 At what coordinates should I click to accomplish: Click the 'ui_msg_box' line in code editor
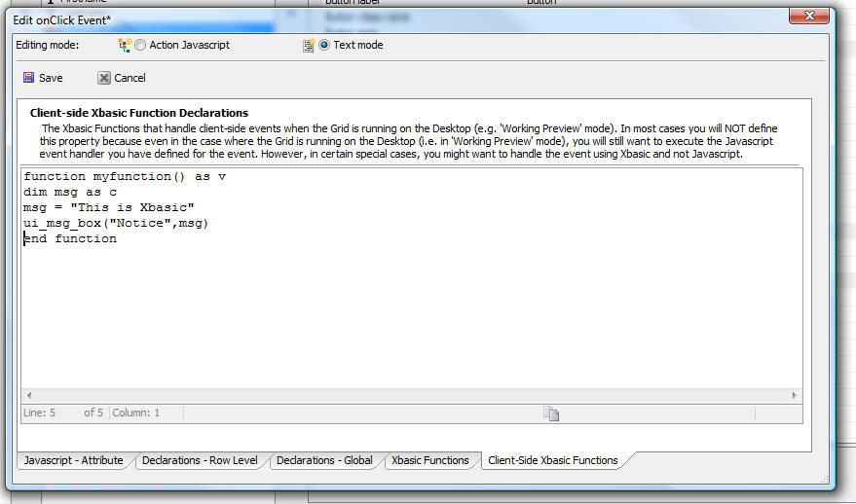116,223
